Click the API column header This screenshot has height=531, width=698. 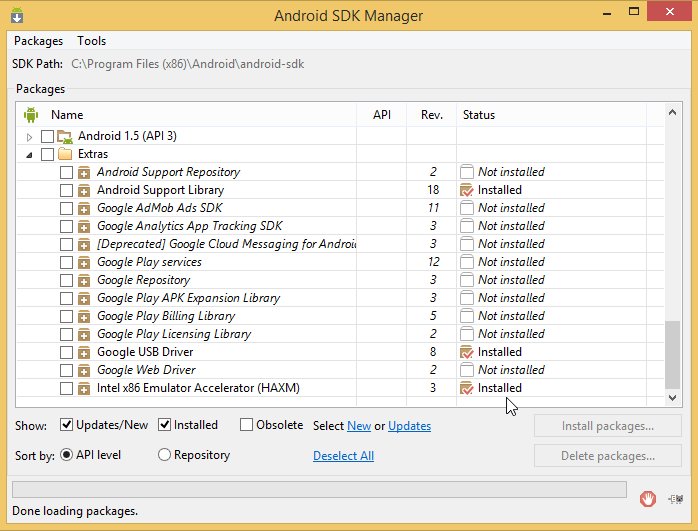tap(381, 115)
